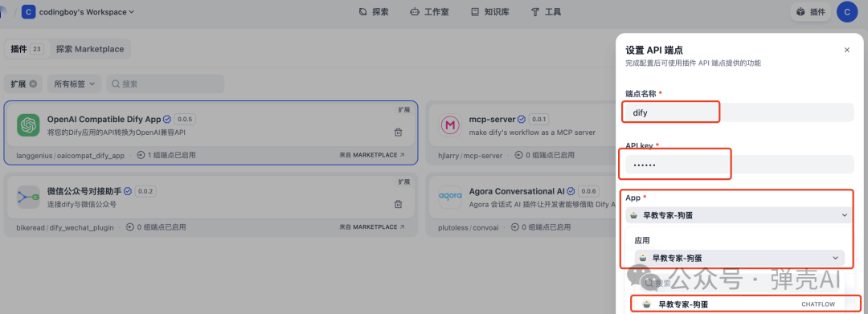Open 工具 in top navigation
This screenshot has width=868, height=314.
point(546,11)
